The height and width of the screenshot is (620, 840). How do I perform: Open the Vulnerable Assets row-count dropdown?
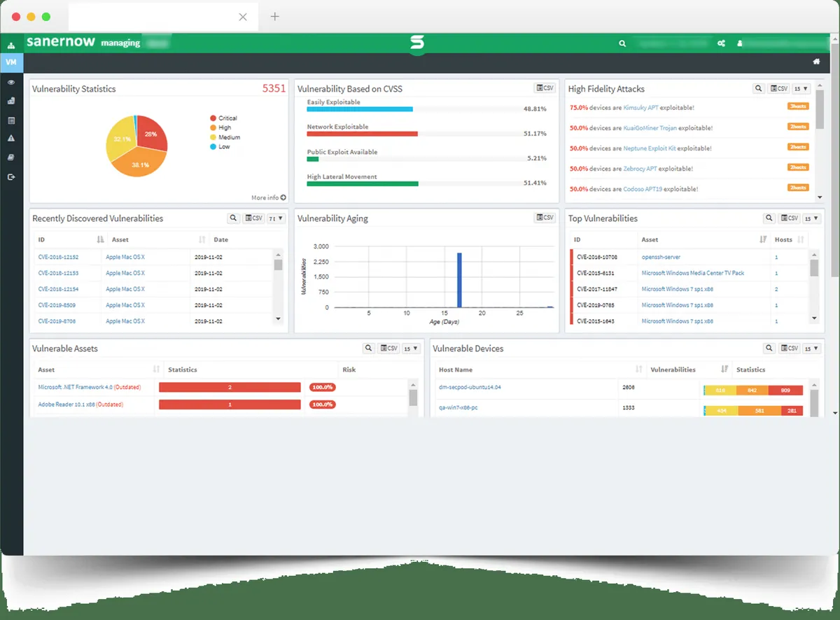412,348
